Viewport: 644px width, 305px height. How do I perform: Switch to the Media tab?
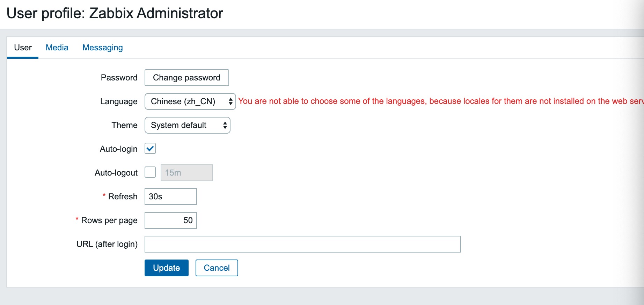point(57,48)
